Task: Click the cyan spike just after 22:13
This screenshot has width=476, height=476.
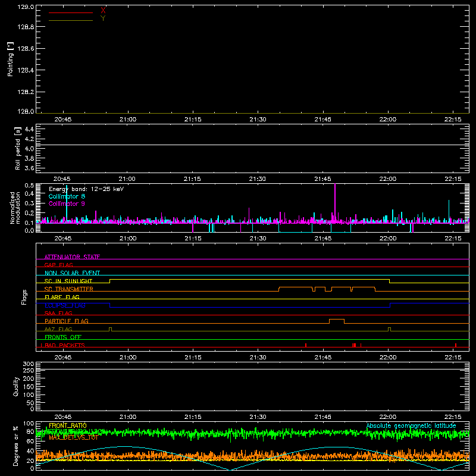Action: point(449,211)
